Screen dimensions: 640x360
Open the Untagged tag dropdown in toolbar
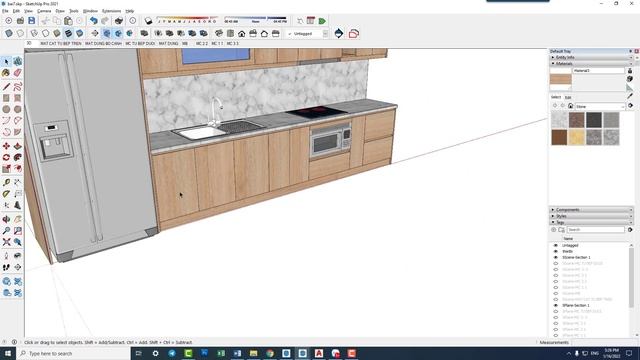click(x=325, y=34)
